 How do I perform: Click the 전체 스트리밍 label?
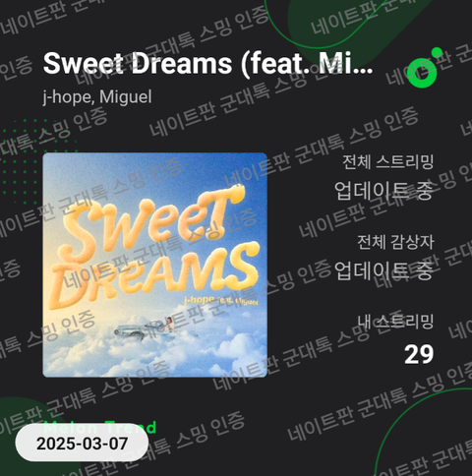click(388, 161)
